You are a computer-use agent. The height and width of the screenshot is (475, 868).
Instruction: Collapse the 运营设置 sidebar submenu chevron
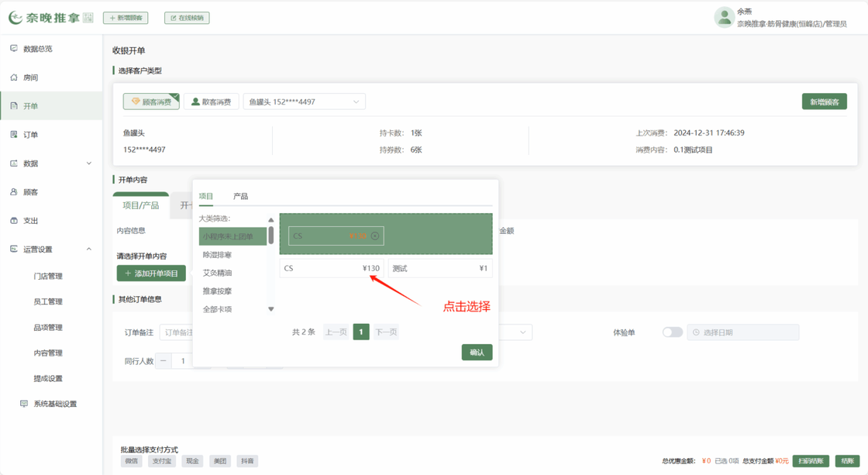(x=88, y=250)
